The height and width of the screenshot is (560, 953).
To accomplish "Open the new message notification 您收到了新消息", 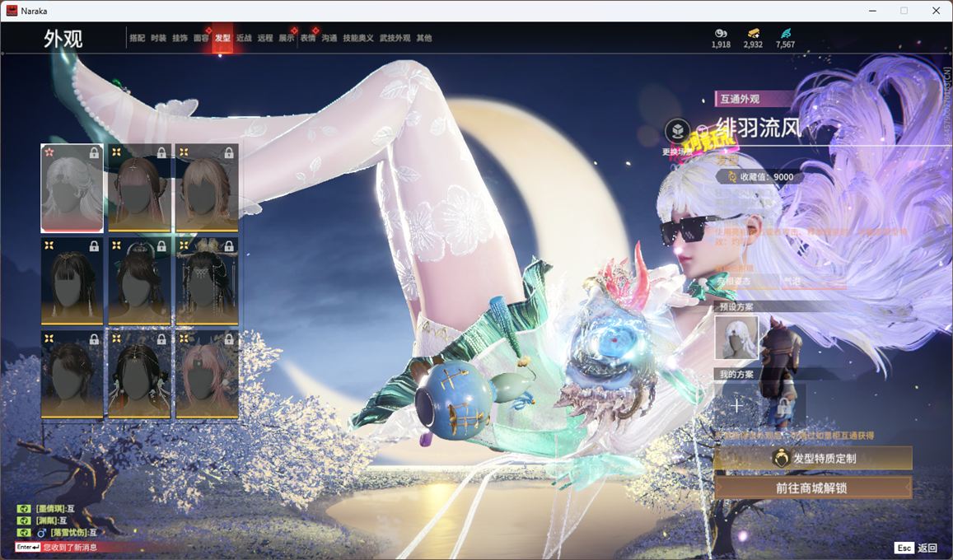I will tap(70, 548).
